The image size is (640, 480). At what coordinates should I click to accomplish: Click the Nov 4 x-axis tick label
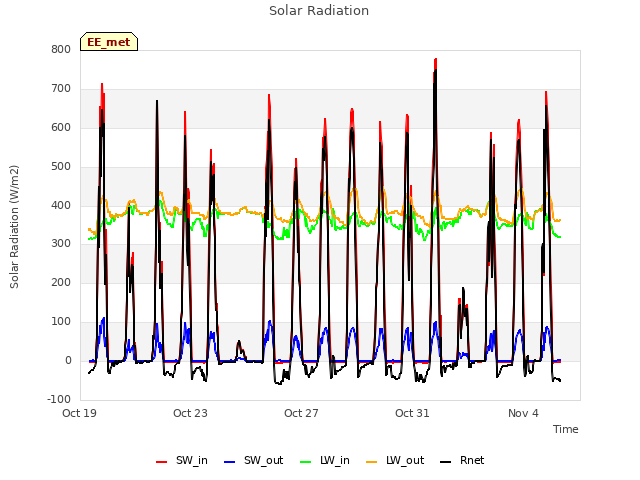tap(523, 413)
